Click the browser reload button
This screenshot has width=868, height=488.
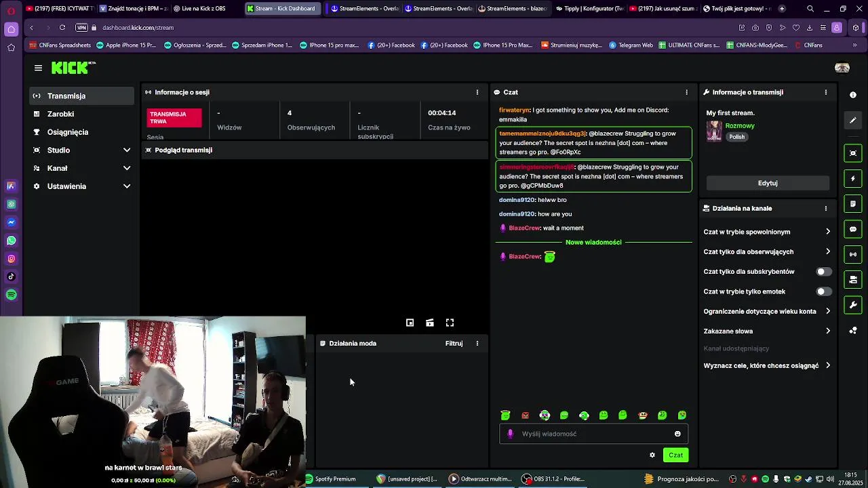[62, 28]
